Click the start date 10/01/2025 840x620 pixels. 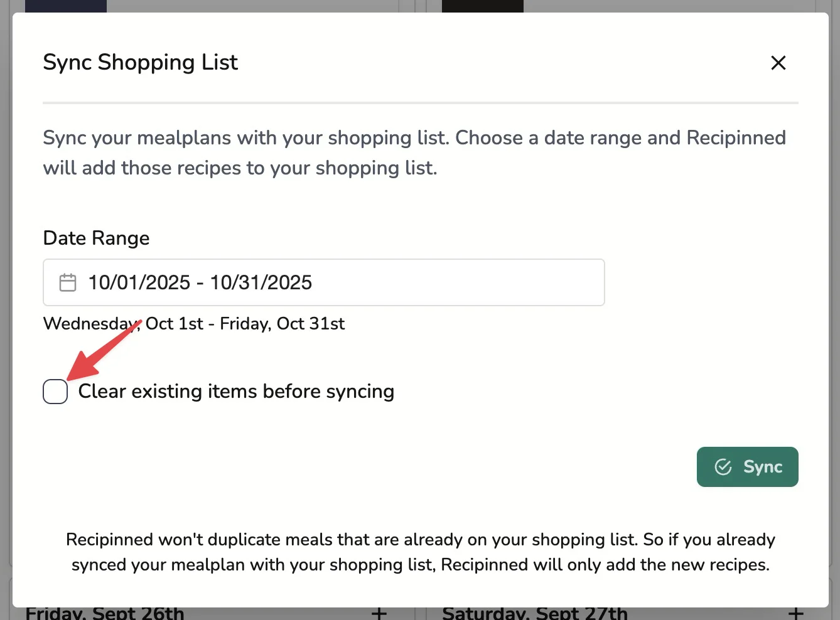pos(139,282)
